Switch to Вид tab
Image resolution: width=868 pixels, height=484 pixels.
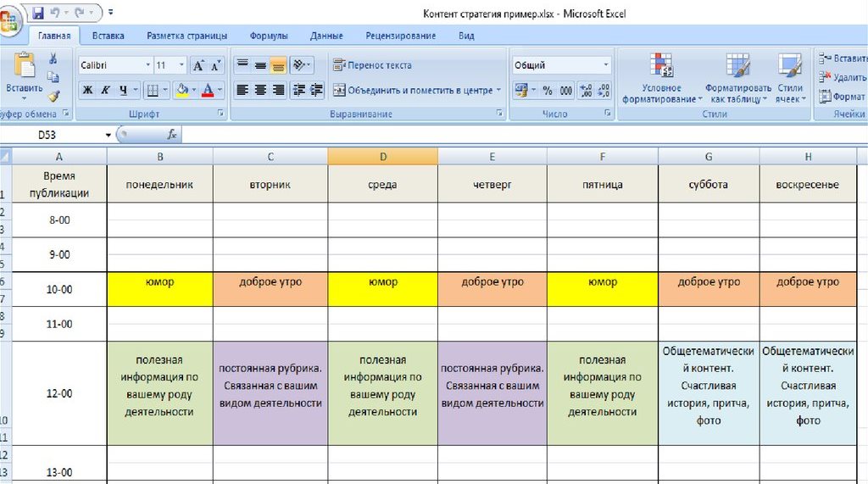tap(467, 36)
